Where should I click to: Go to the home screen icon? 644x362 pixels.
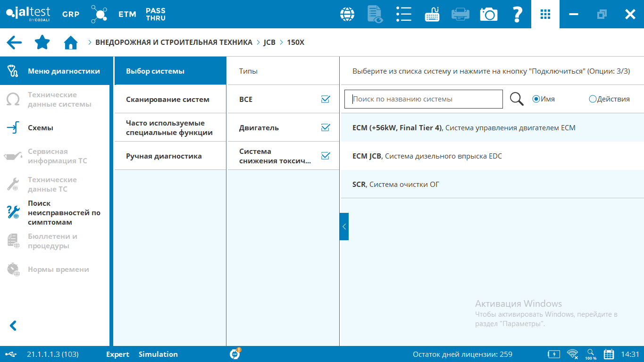(71, 42)
